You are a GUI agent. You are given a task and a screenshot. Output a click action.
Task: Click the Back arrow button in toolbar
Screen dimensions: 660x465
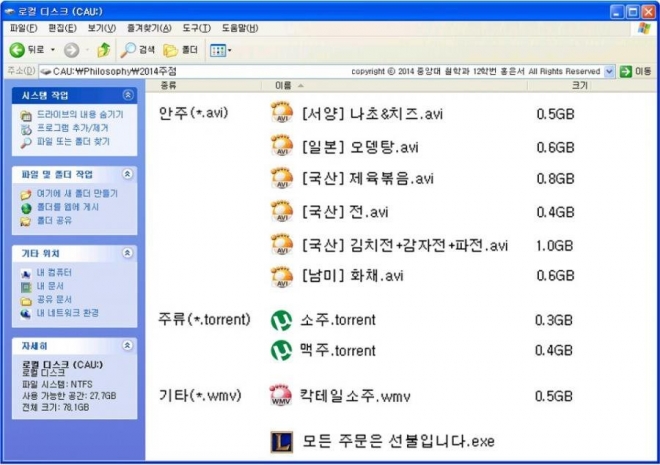point(18,49)
